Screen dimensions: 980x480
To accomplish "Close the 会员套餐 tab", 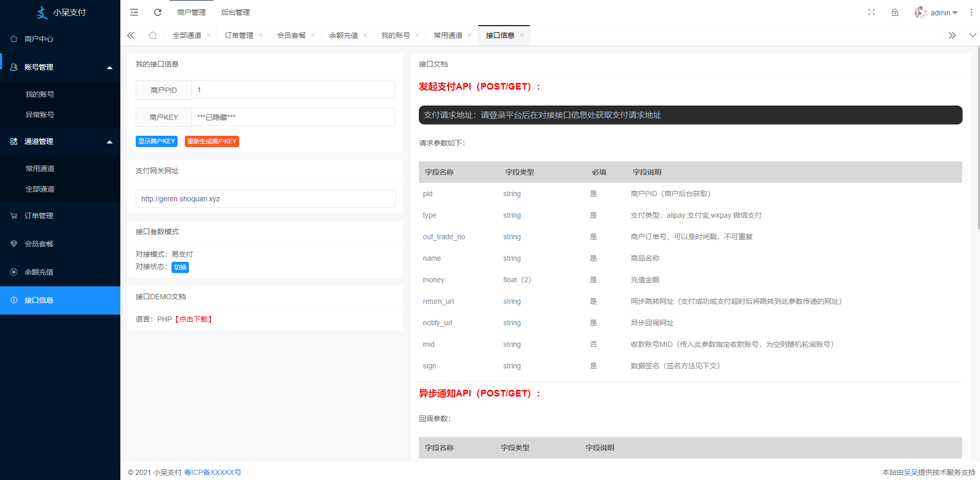I will (313, 35).
